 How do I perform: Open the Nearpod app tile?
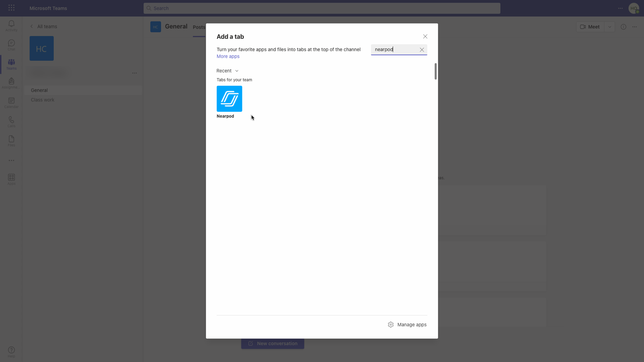tap(229, 99)
